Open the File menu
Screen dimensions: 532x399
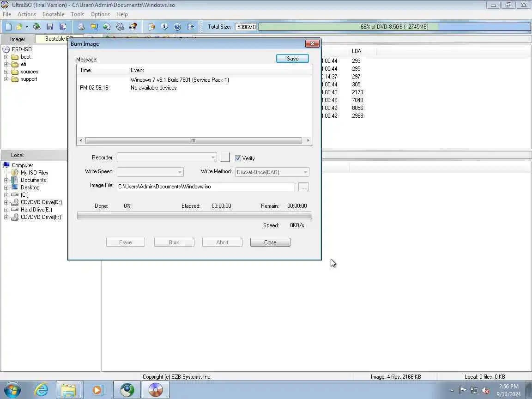[7, 14]
